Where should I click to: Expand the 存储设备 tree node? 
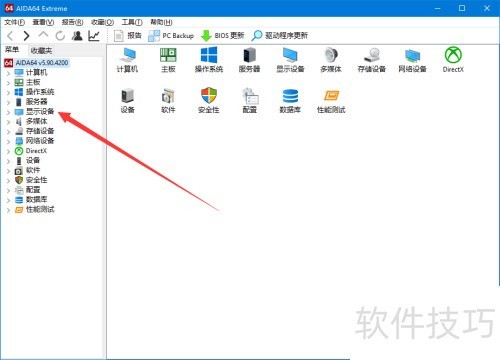9,132
